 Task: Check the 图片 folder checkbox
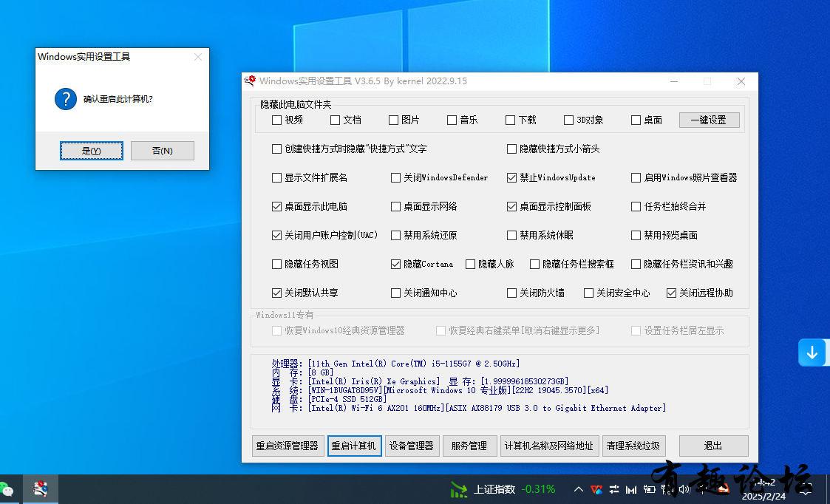[393, 120]
